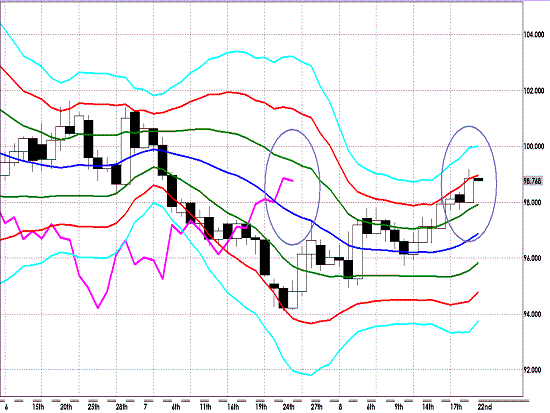
Task: Select the 9th date axis label
Action: [399, 407]
